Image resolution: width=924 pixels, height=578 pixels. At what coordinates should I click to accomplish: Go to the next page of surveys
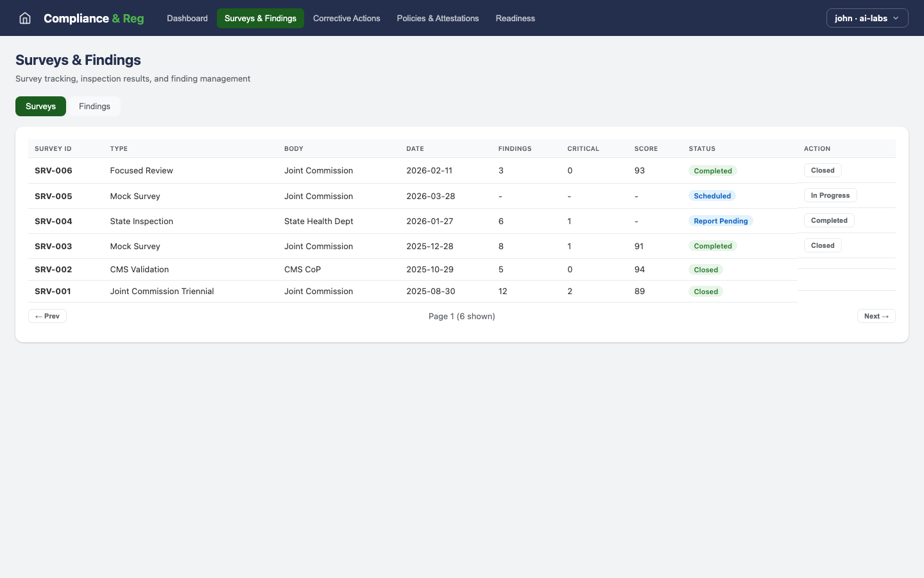(x=876, y=316)
